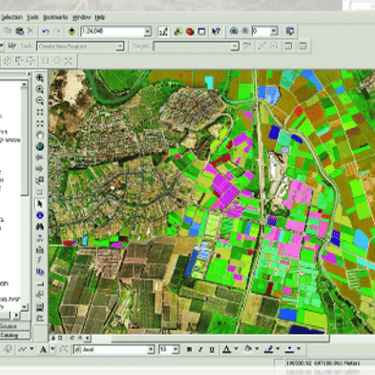
Task: Select the Hyperlink lightning tool
Action: click(x=40, y=260)
